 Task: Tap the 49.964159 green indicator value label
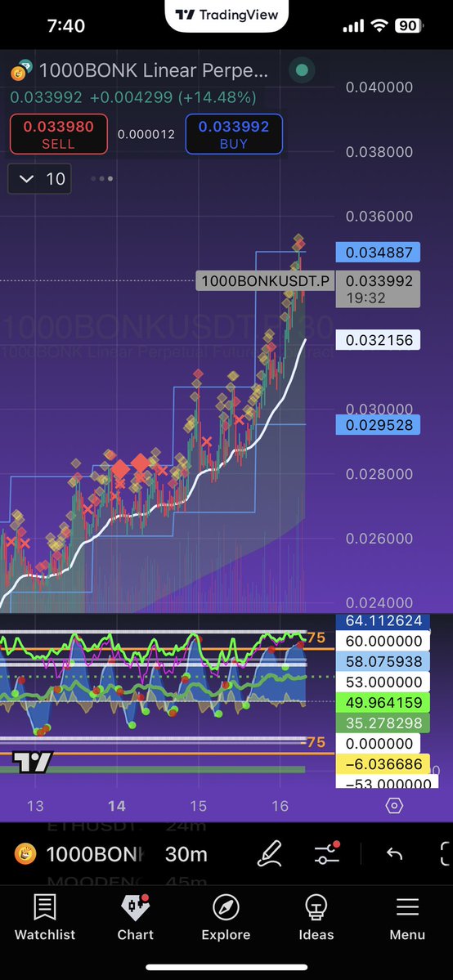(x=383, y=702)
